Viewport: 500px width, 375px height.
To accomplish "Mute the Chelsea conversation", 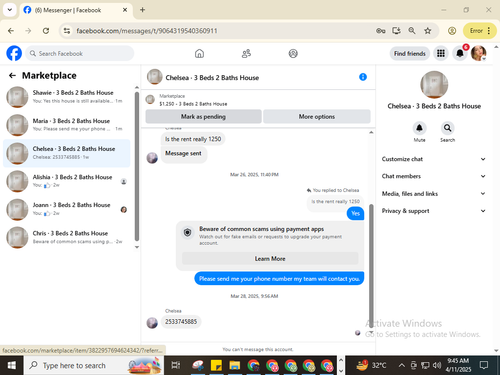I will 419,128.
